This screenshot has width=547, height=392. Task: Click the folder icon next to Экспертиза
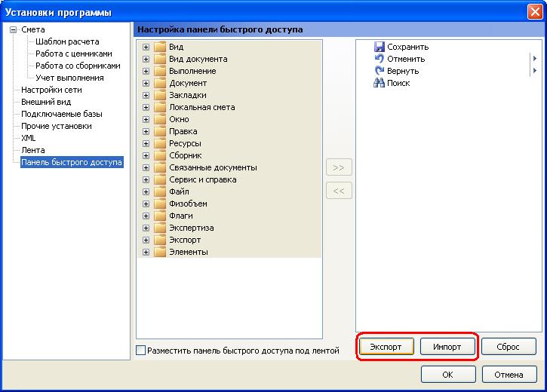point(159,228)
